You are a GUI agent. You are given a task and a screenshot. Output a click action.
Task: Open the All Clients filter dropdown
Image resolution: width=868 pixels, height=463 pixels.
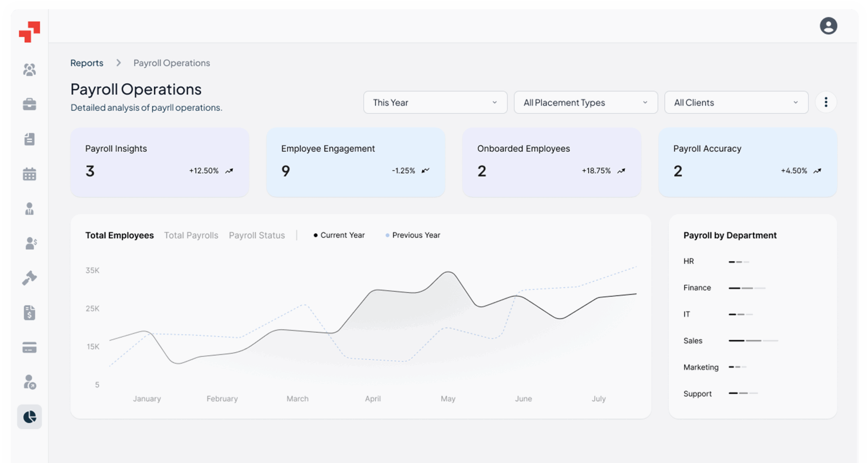tap(736, 102)
